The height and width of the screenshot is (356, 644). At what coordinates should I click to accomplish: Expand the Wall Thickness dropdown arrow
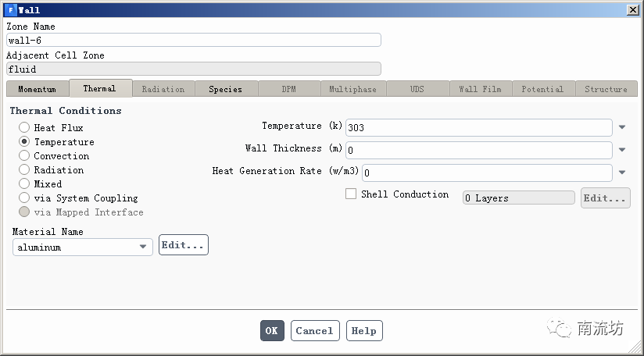(622, 150)
